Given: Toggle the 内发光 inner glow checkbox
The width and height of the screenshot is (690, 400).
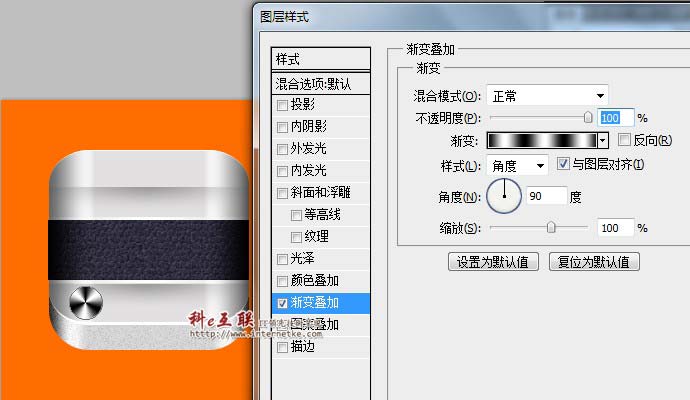Looking at the screenshot, I should tap(283, 171).
